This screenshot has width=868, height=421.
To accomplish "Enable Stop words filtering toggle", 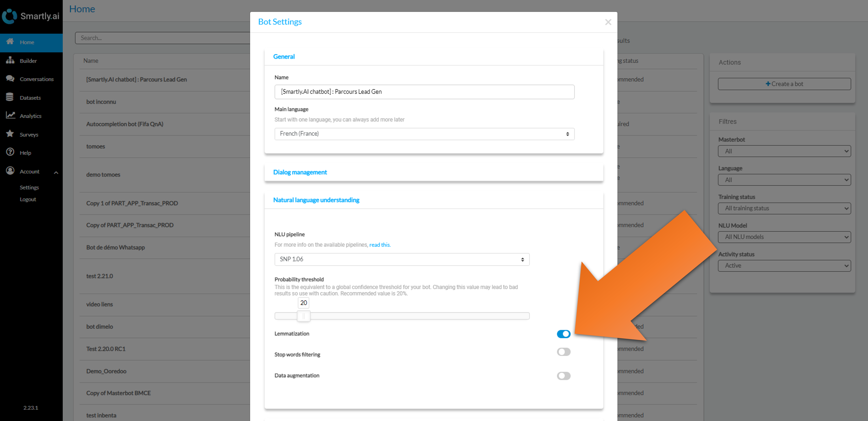I will [x=563, y=352].
